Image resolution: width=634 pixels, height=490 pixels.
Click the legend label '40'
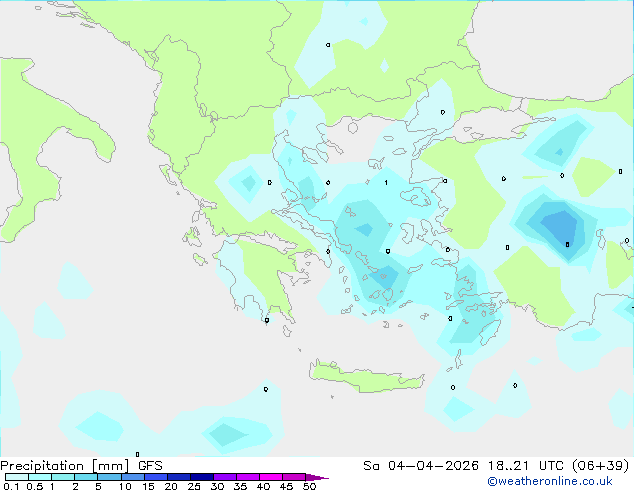[x=263, y=486]
